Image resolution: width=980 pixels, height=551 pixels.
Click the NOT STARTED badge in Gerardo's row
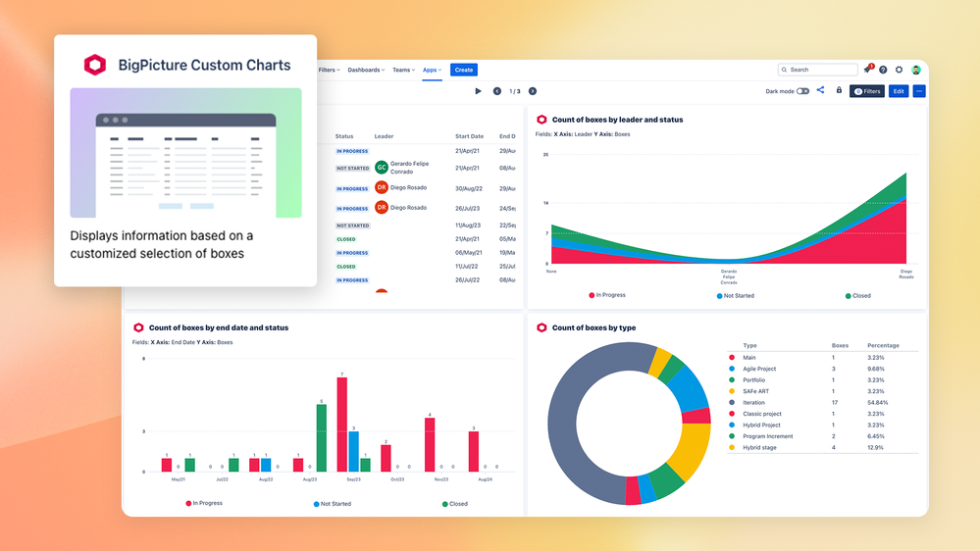click(352, 168)
